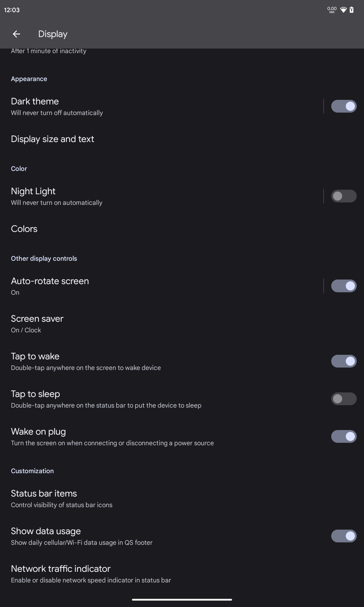Open Status bar items settings
Viewport: 364px width, 607px height.
tap(44, 498)
